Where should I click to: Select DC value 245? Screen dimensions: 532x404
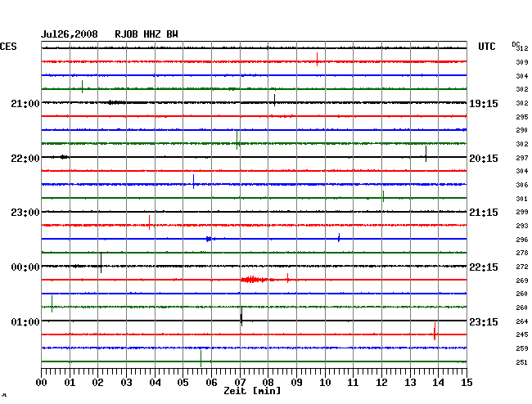[x=522, y=334]
